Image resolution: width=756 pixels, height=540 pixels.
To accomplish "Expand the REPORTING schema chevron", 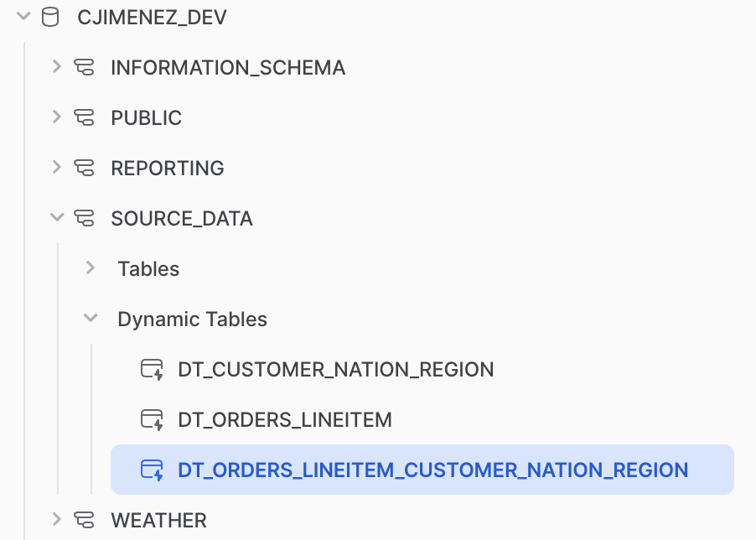I will point(56,168).
